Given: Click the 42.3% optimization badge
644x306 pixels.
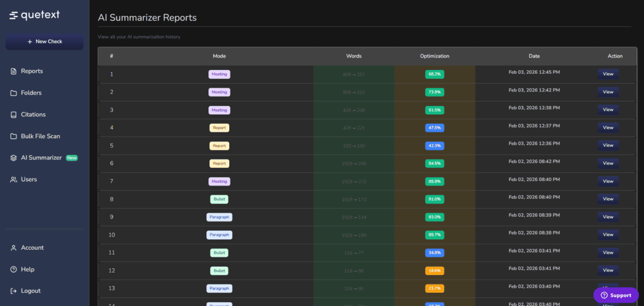Looking at the screenshot, I should point(434,146).
